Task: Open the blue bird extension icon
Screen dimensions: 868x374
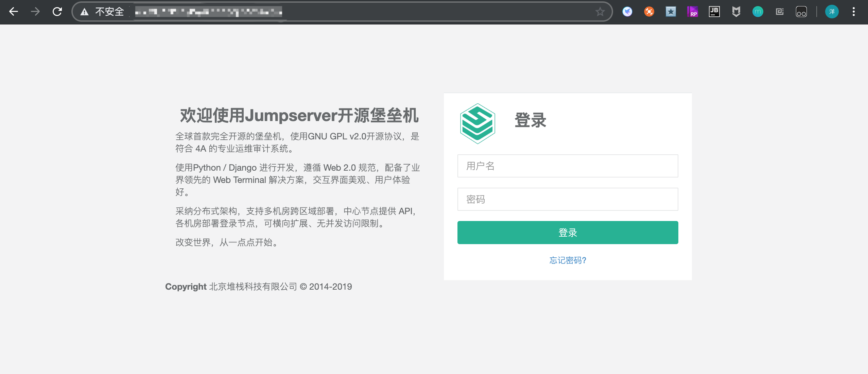Action: point(627,12)
